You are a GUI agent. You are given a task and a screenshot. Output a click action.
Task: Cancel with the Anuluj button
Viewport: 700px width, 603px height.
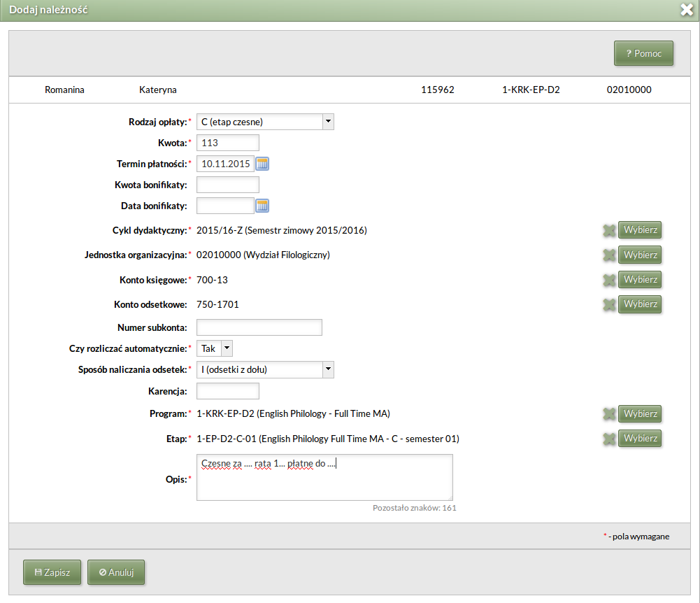click(116, 572)
